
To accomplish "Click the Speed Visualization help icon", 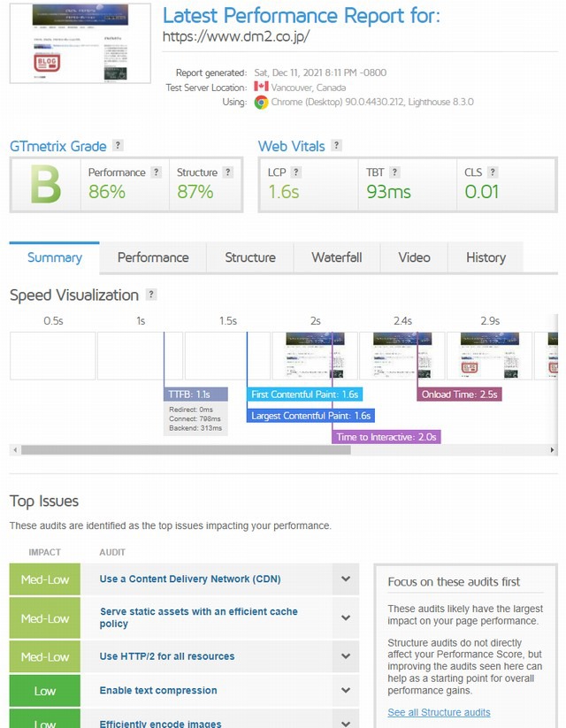I will (x=151, y=295).
